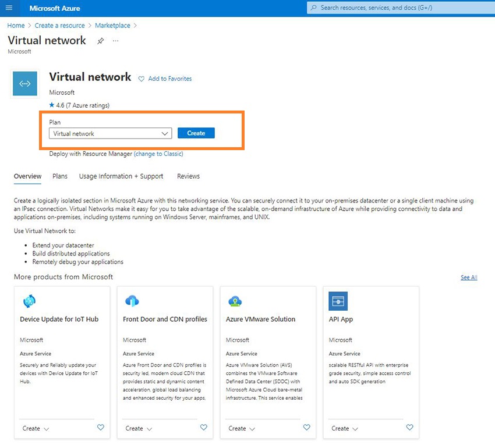
Task: Open the Azure portal hamburger menu
Action: (x=9, y=8)
